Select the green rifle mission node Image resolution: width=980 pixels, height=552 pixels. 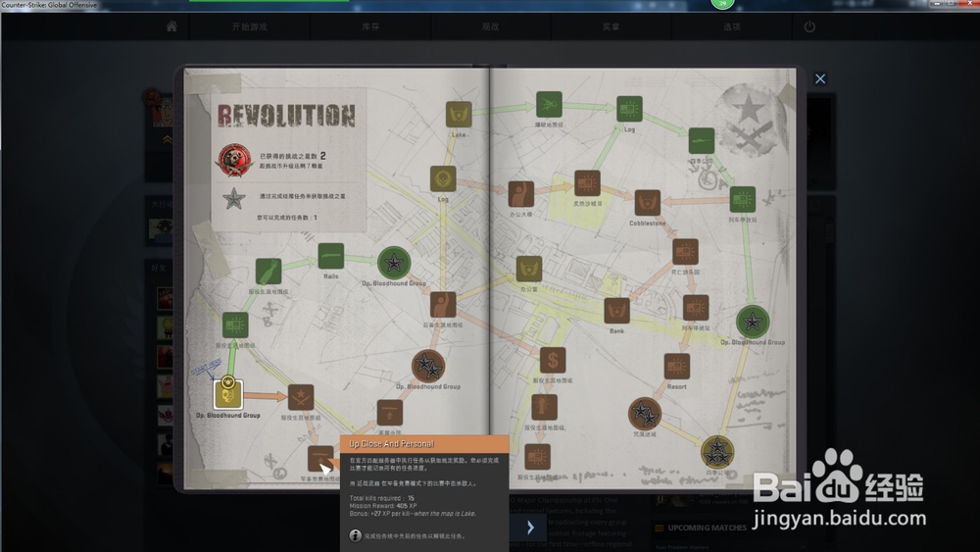702,141
